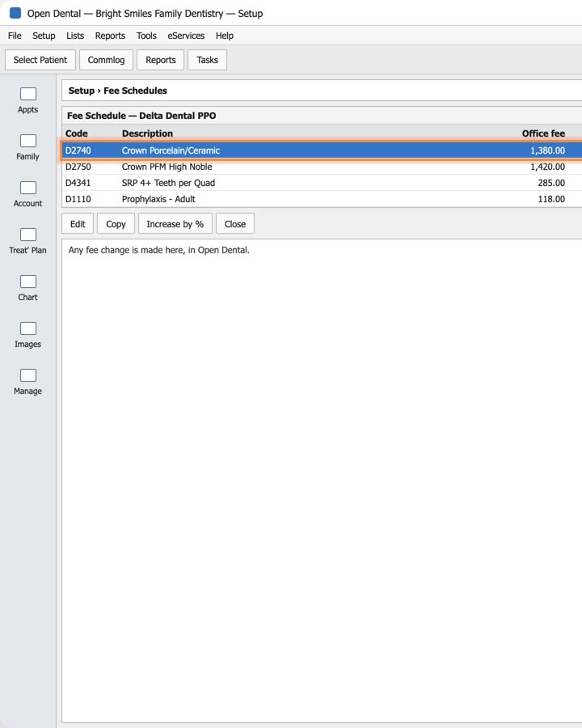Open the Images module icon
582x728 pixels.
click(x=27, y=328)
